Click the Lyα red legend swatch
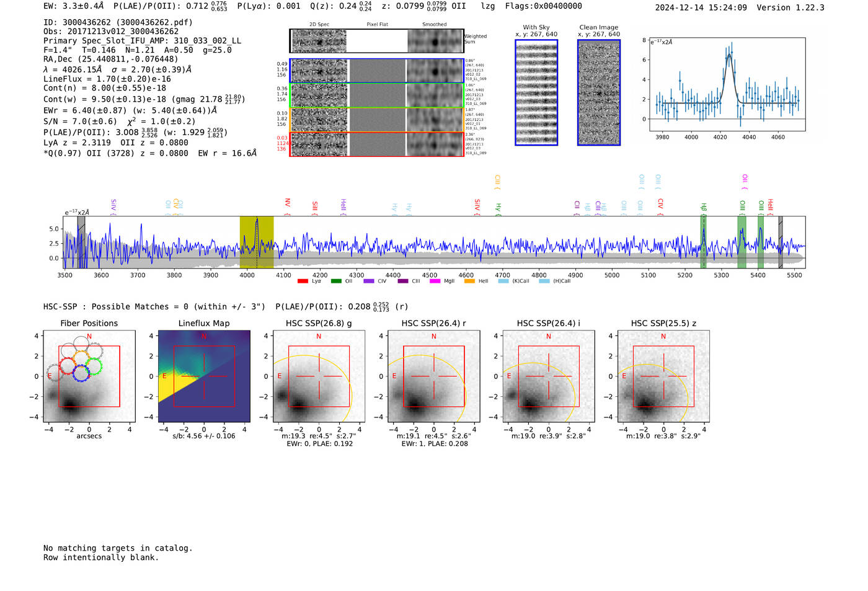The height and width of the screenshot is (591, 868). [x=303, y=282]
